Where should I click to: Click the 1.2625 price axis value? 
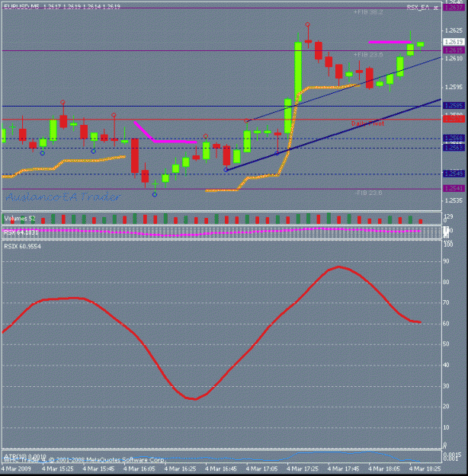click(x=454, y=30)
